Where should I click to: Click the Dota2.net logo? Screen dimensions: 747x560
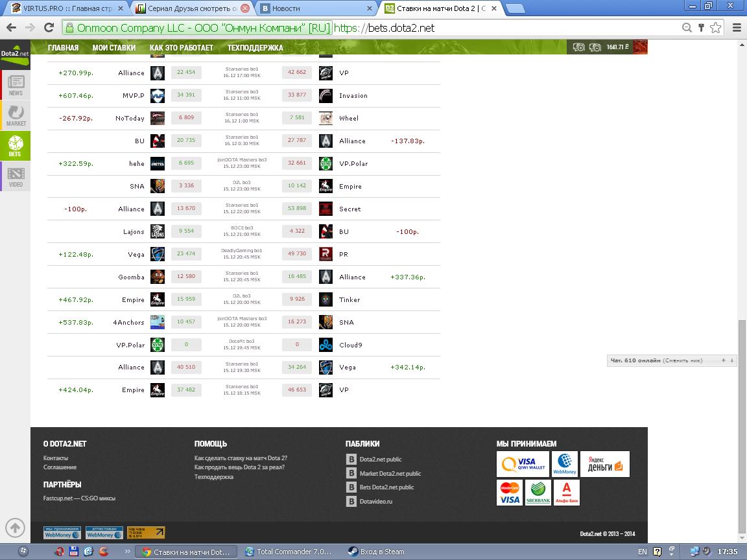[x=15, y=54]
